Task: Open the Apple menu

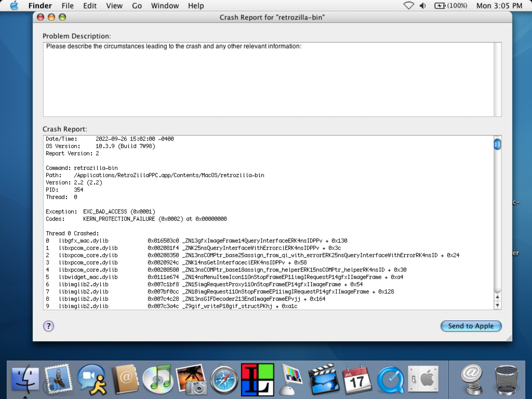Action: [x=14, y=6]
